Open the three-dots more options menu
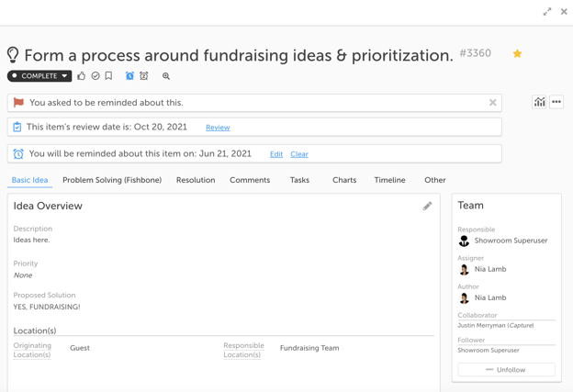This screenshot has width=573, height=392. 556,102
